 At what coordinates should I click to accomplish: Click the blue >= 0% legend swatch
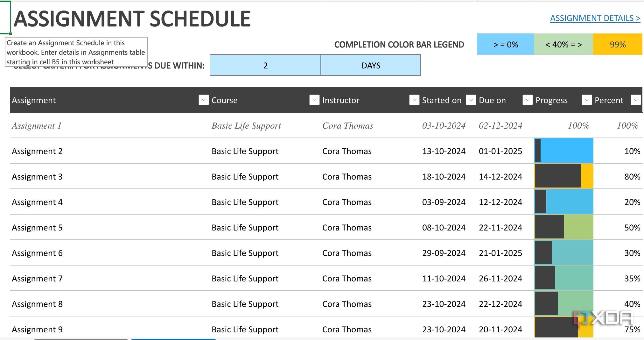(x=506, y=45)
